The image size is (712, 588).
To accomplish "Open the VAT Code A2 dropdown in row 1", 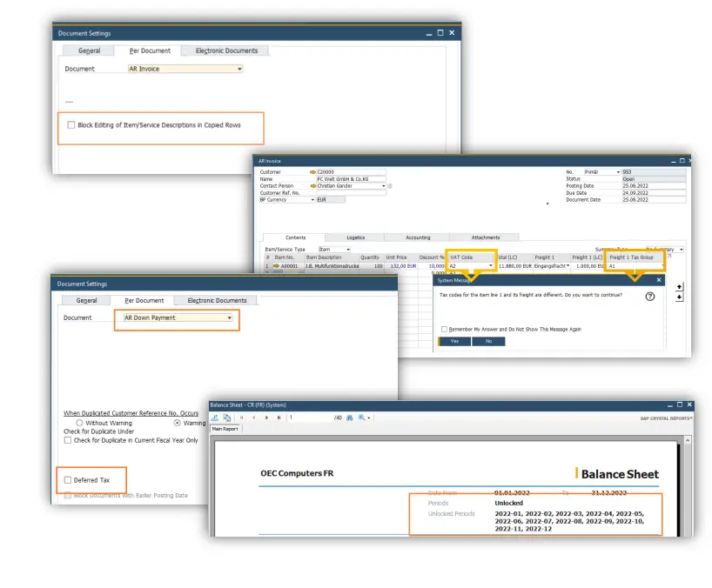I will pos(490,266).
